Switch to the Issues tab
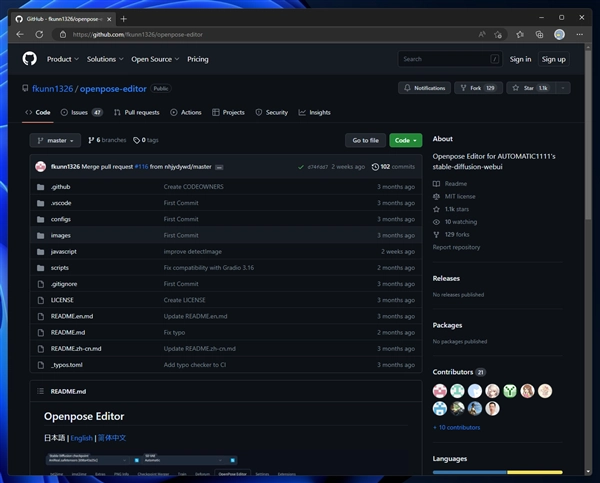Viewport: 600px width, 483px height. 82,112
